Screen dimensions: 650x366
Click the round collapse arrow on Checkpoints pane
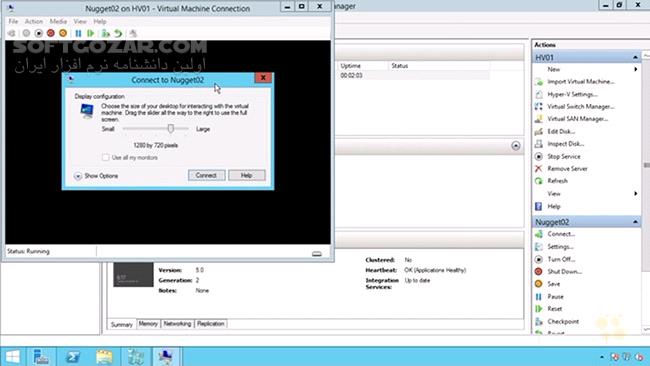516,146
